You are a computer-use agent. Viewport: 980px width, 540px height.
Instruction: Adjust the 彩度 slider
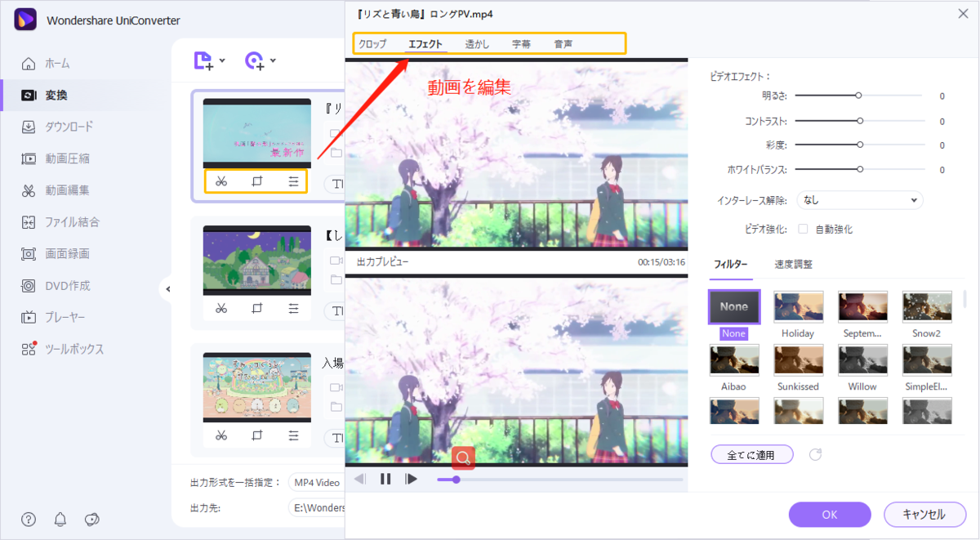858,145
